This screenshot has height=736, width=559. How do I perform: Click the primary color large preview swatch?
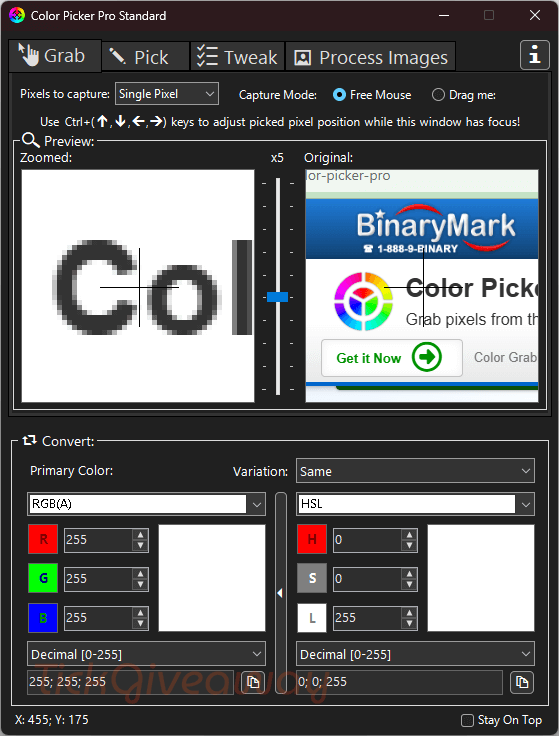(x=212, y=578)
